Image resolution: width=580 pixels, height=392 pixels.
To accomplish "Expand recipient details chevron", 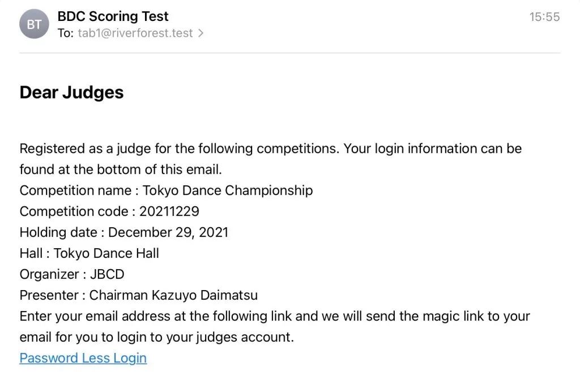I will [x=201, y=33].
